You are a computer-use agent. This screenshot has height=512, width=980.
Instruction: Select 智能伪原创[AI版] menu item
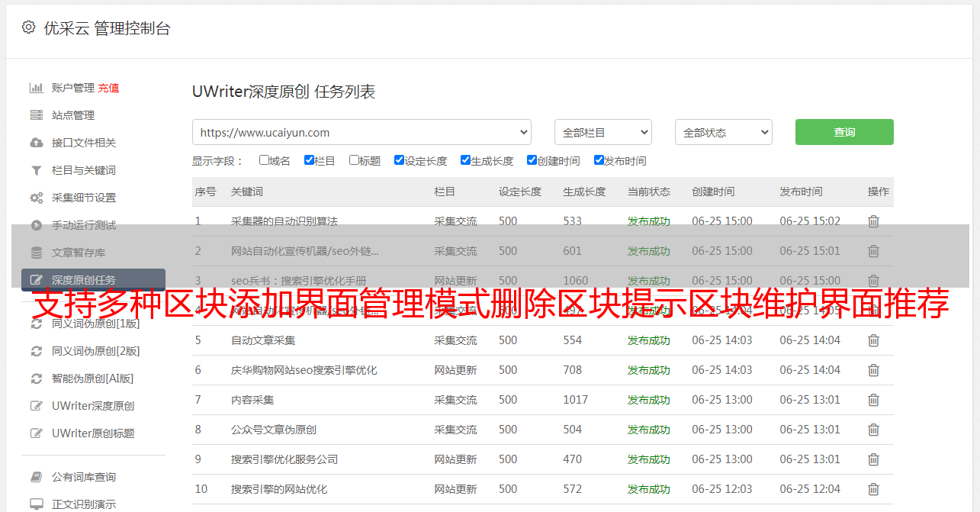click(92, 378)
